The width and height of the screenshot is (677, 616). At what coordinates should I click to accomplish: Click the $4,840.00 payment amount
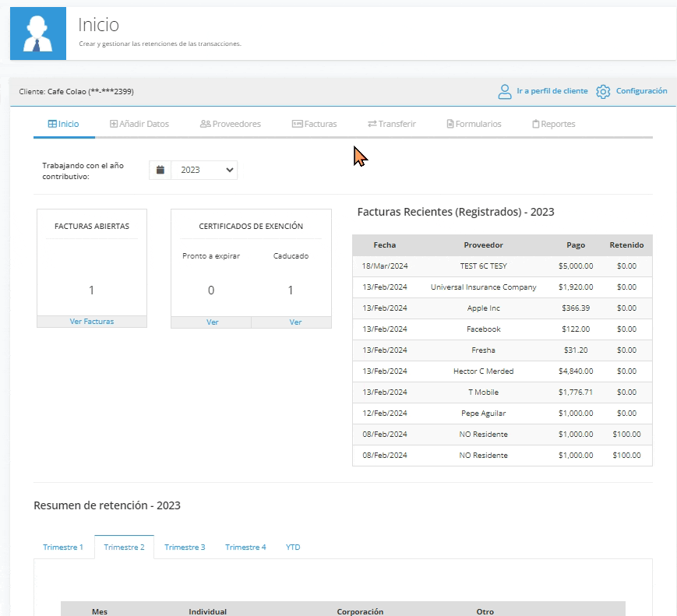pyautogui.click(x=576, y=371)
